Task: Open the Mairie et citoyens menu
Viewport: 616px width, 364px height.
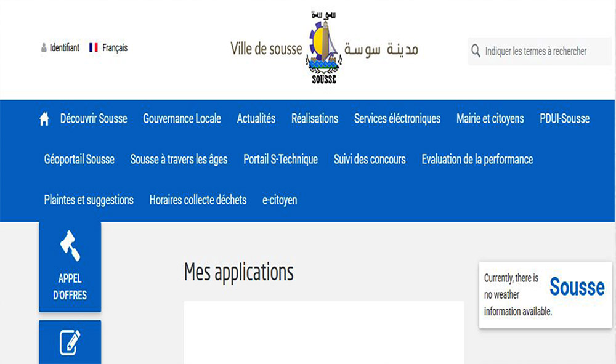Action: (x=490, y=119)
